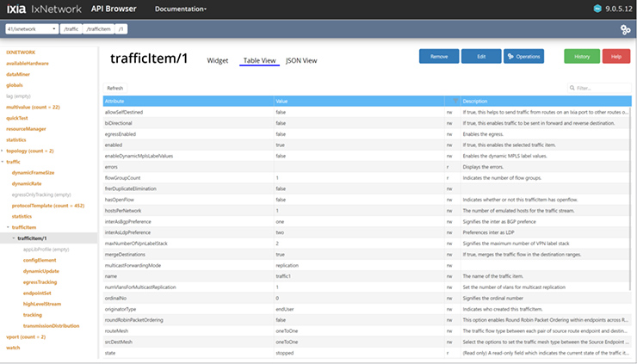
Task: Click the Ixia IxNetwork logo
Action: tap(44, 9)
